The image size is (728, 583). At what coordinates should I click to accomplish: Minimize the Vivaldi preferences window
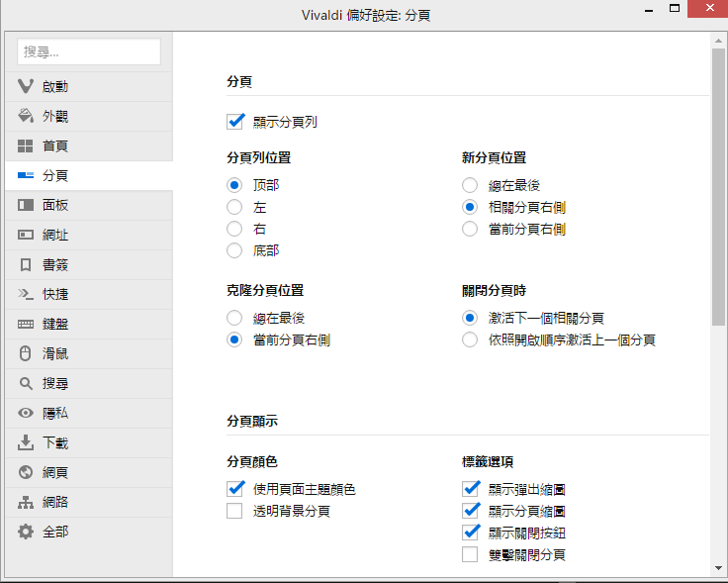point(649,9)
